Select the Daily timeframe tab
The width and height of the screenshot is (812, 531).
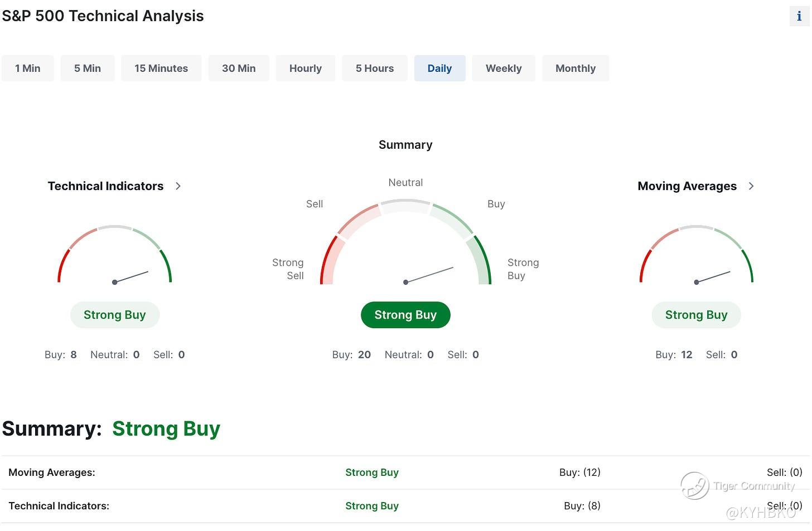(x=439, y=69)
